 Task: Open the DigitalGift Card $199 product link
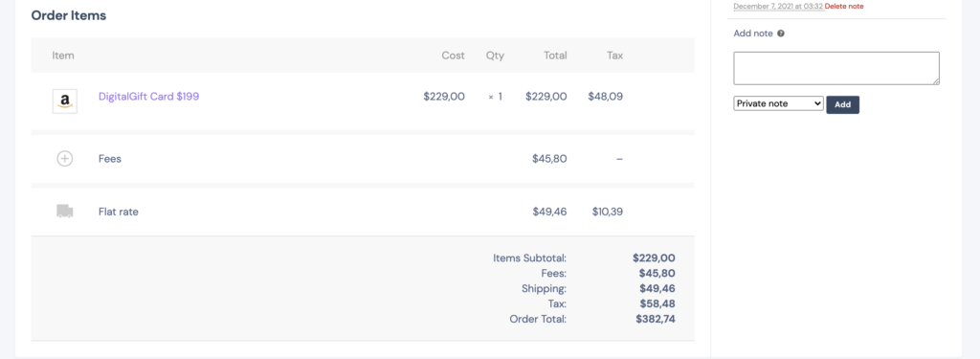tap(148, 97)
